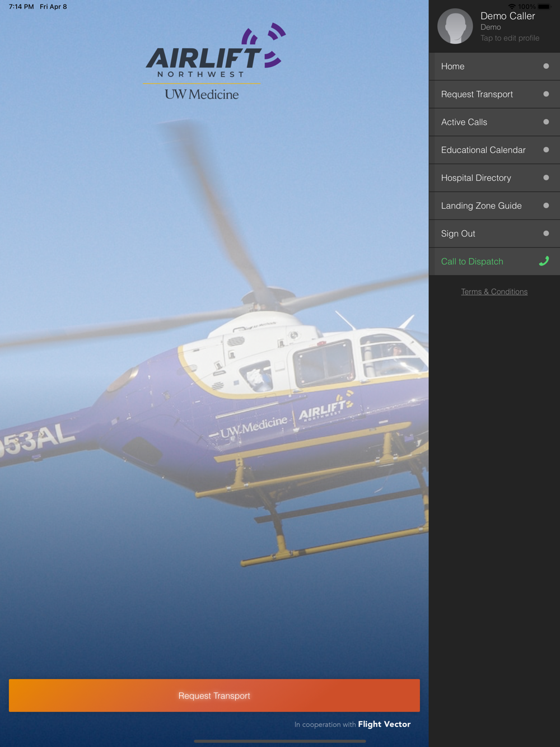Open the Home menu item
This screenshot has width=560, height=747.
[494, 66]
